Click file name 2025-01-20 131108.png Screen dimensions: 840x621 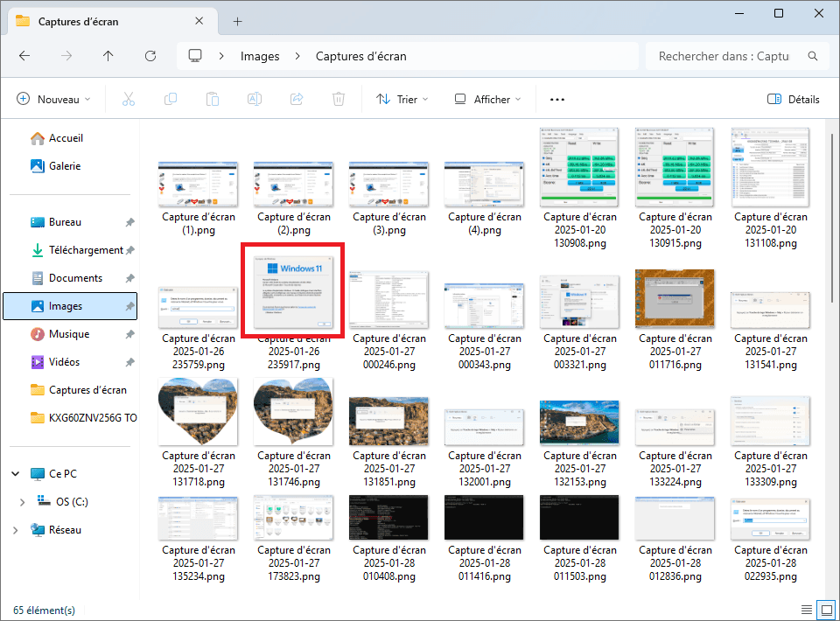(x=770, y=230)
